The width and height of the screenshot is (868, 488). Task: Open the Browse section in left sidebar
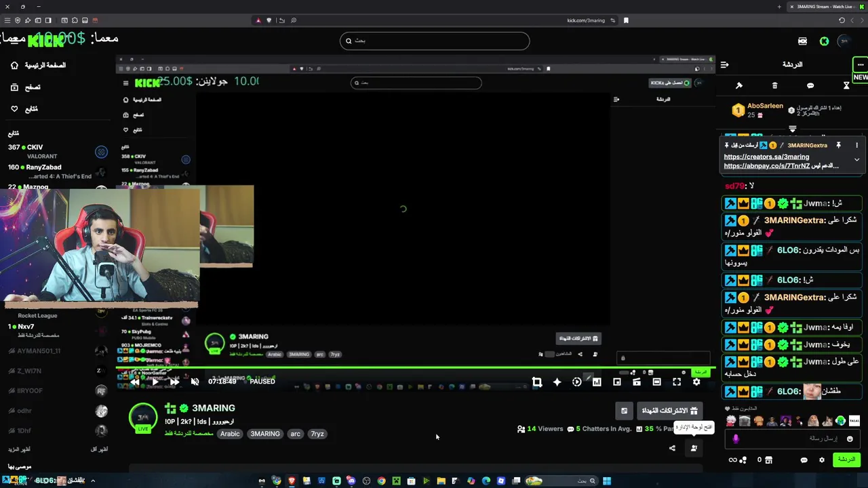click(x=25, y=87)
